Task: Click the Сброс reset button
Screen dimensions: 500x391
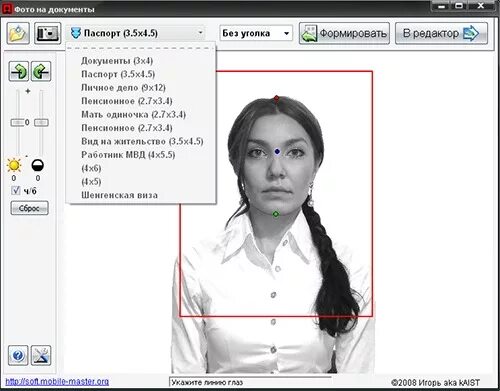Action: click(29, 208)
